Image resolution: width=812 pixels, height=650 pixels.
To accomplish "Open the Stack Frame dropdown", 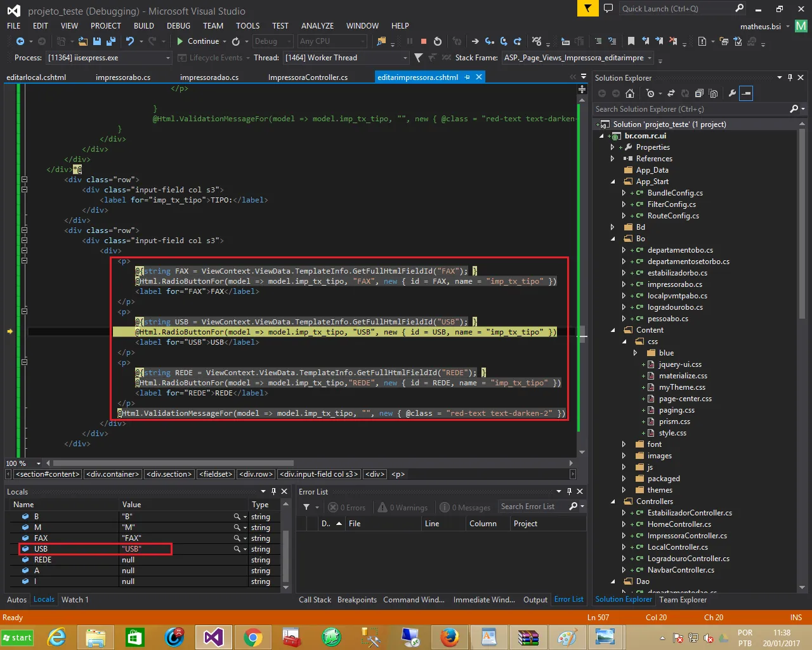I will pos(649,58).
